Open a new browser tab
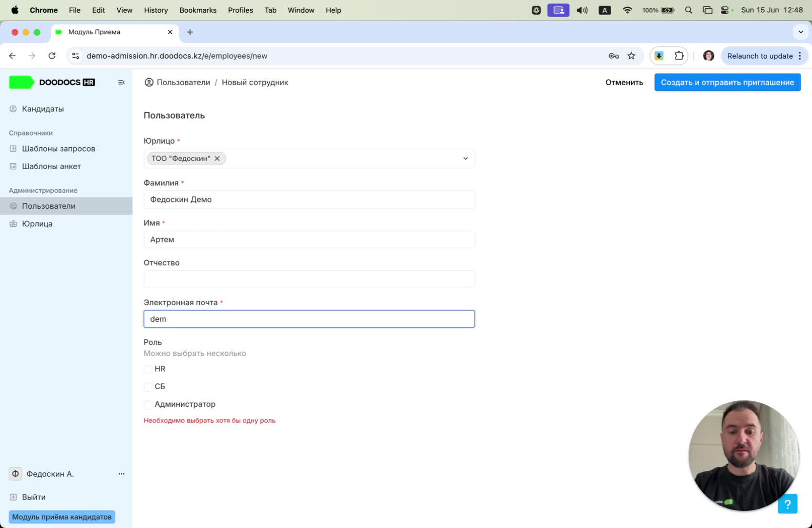Viewport: 812px width, 528px height. [190, 32]
